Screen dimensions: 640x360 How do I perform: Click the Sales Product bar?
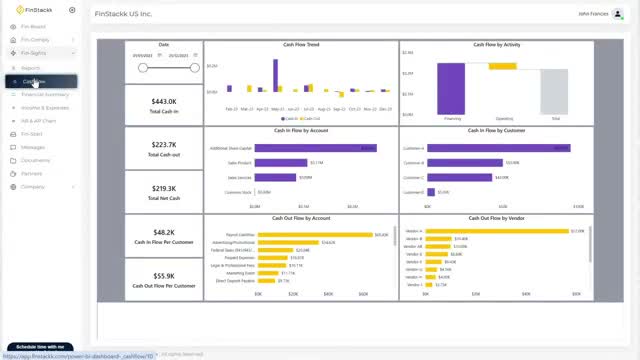281,163
